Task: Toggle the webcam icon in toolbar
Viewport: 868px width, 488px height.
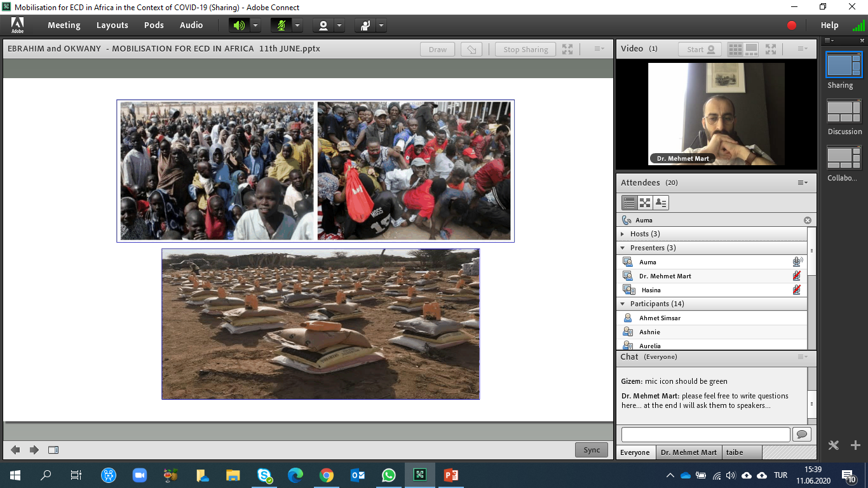Action: [x=323, y=25]
